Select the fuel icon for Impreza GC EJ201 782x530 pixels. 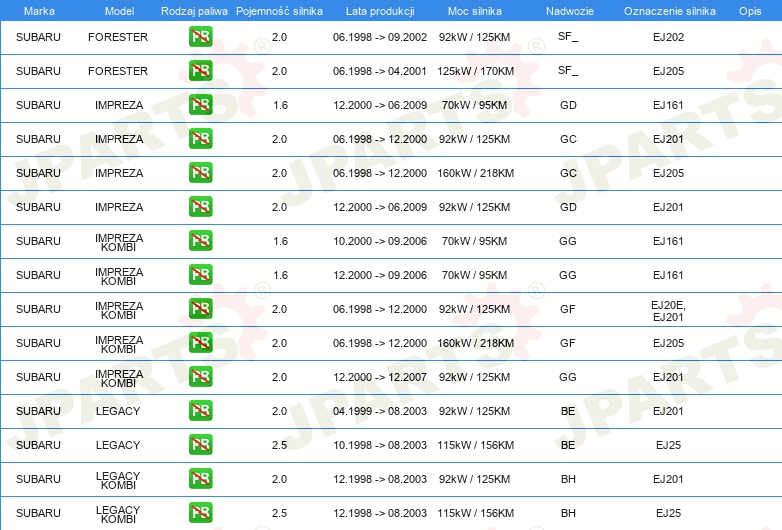200,138
